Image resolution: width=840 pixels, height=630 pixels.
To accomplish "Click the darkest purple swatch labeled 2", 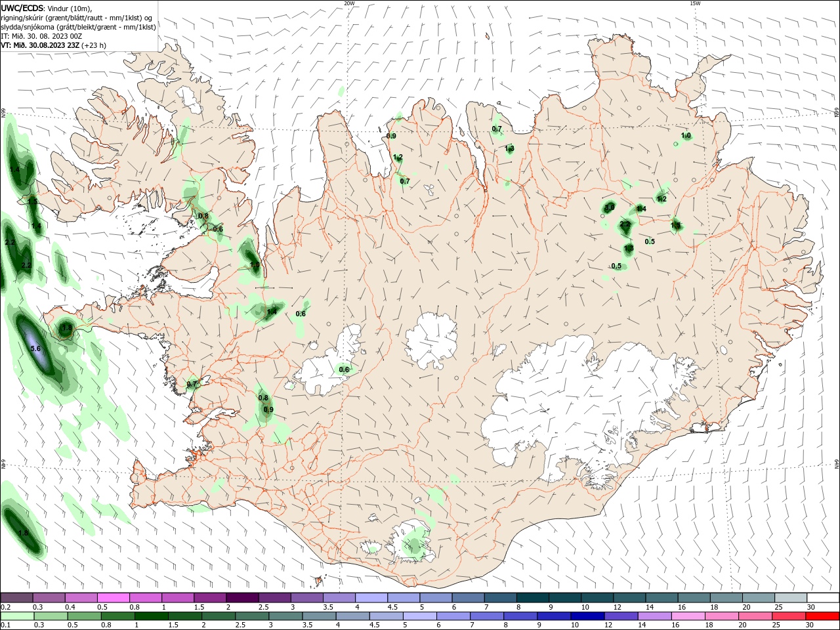I will tap(241, 598).
